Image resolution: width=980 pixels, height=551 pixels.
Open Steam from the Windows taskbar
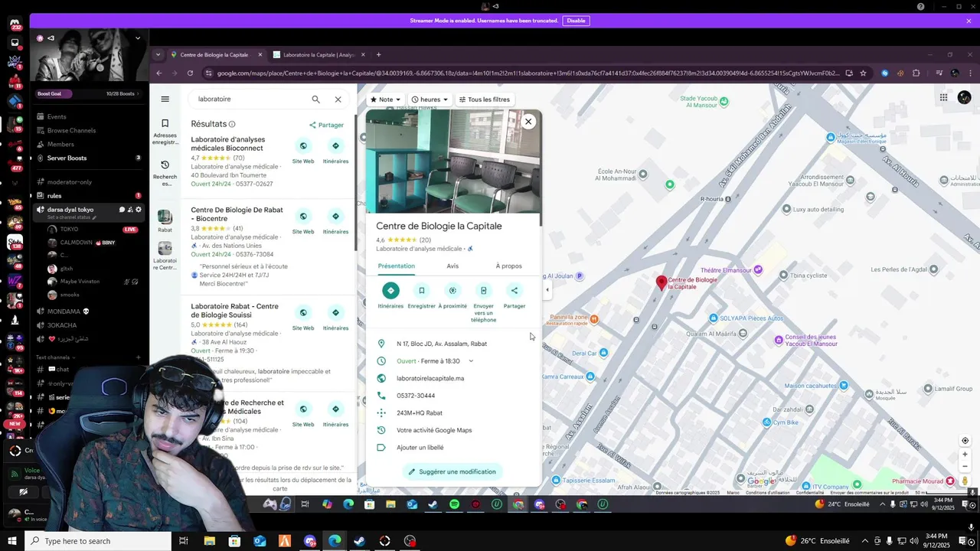(360, 541)
